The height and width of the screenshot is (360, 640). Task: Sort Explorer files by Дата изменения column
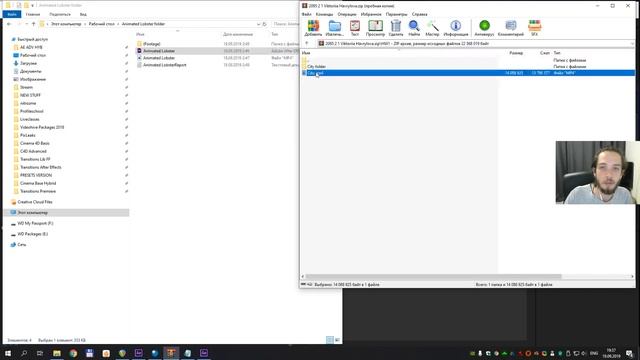pos(238,34)
